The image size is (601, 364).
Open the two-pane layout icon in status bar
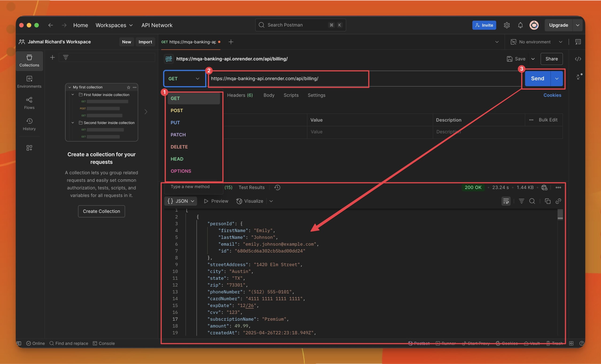pyautogui.click(x=571, y=343)
